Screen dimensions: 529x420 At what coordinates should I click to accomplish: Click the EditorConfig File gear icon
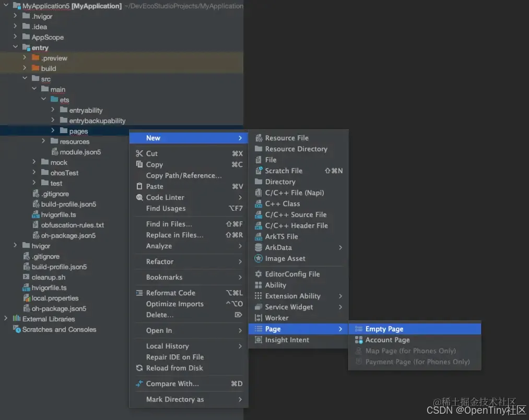click(x=258, y=274)
